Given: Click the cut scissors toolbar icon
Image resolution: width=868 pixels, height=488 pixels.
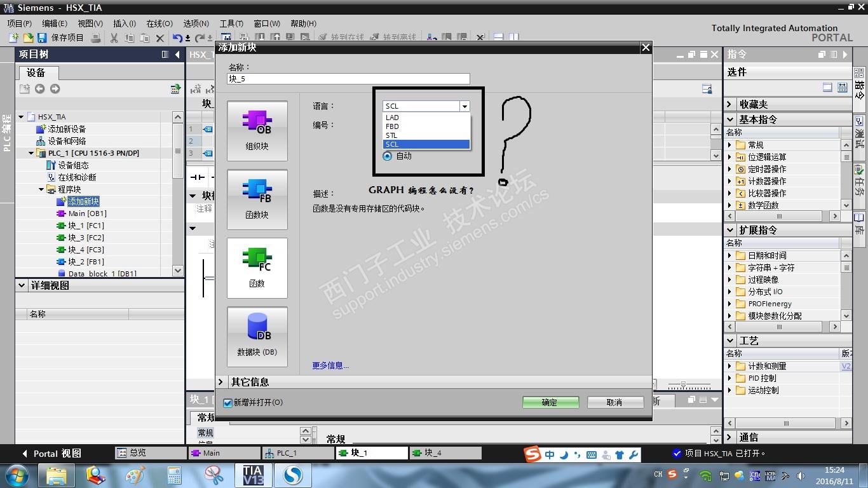Looking at the screenshot, I should [114, 38].
